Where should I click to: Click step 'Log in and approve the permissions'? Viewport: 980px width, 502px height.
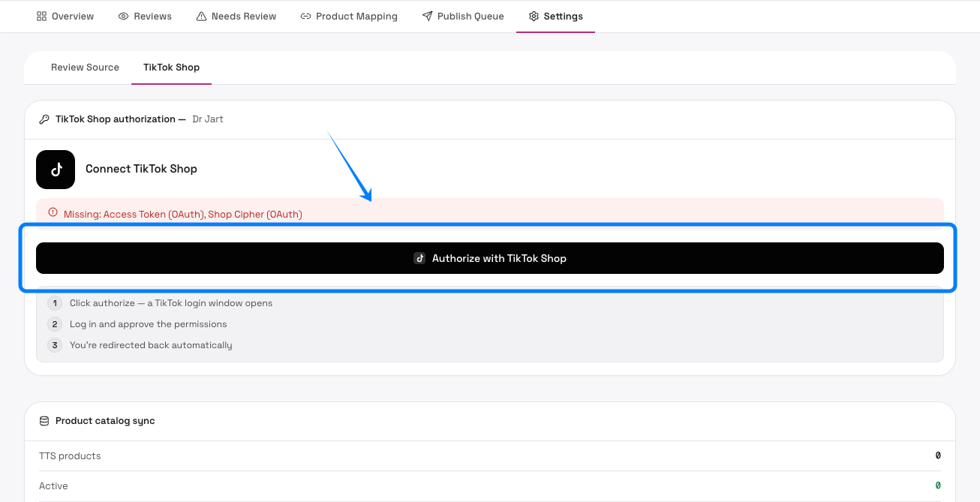[149, 324]
